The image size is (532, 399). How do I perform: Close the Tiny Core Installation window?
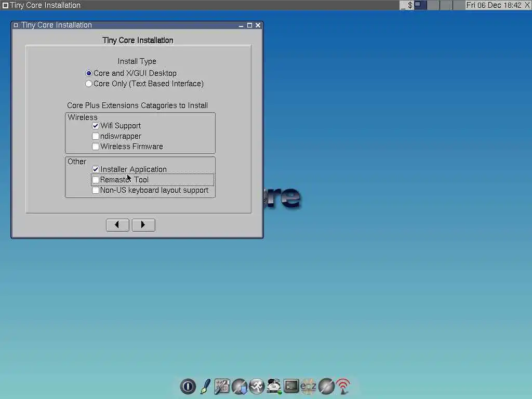[x=258, y=25]
